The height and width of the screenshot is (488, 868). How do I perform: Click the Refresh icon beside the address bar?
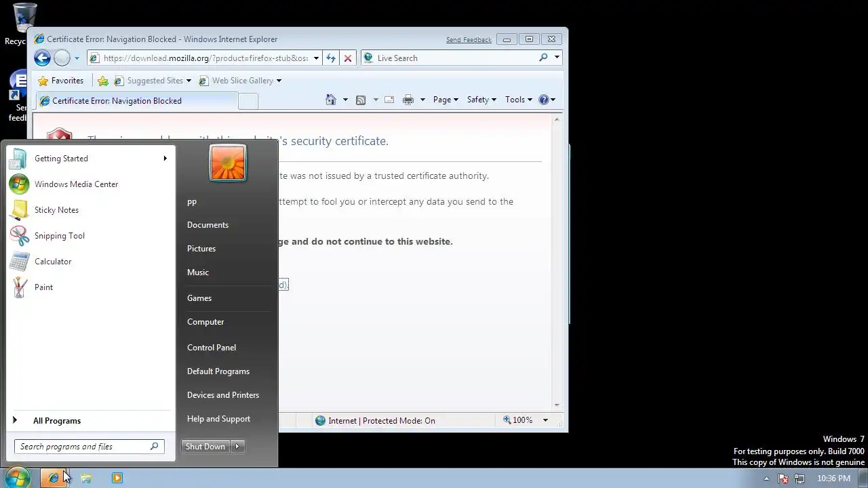[x=330, y=58]
